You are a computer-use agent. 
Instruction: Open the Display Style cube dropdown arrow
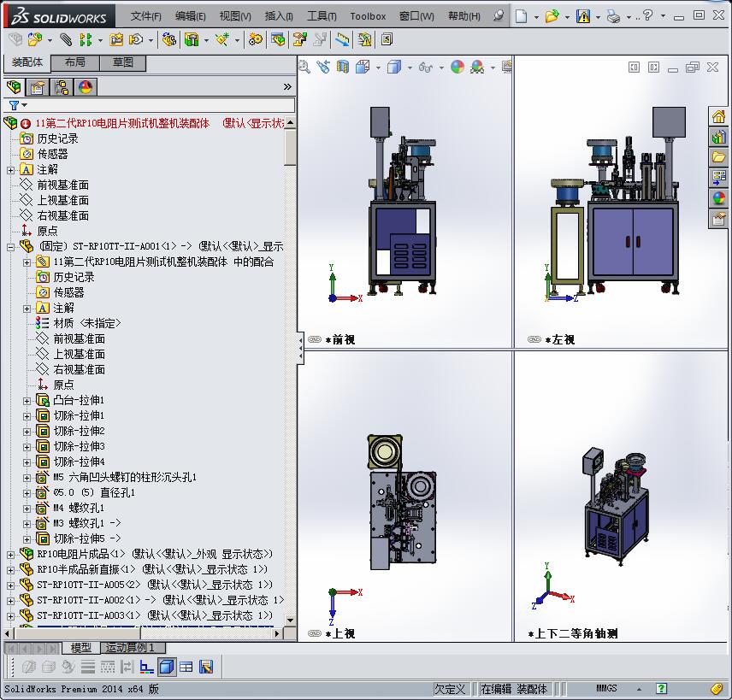pyautogui.click(x=410, y=68)
